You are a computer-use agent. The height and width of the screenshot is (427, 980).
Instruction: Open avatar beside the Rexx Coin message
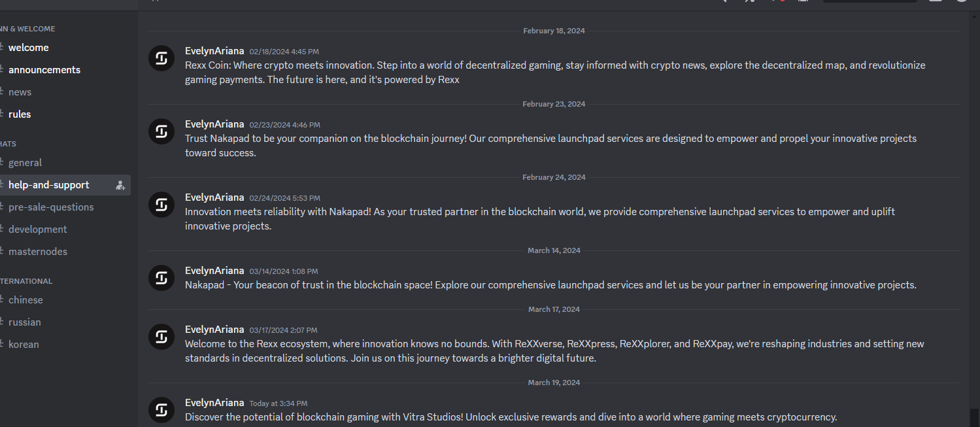[161, 58]
